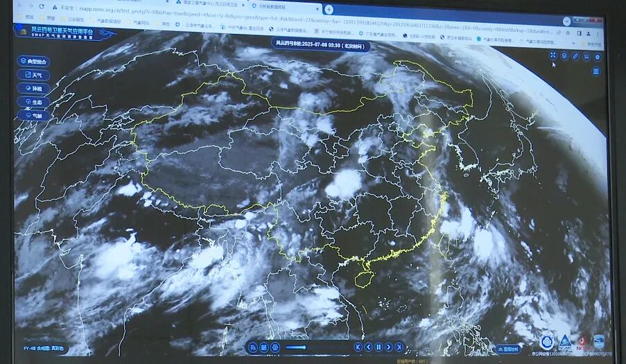Open the layers stack icon at top right

point(564,56)
